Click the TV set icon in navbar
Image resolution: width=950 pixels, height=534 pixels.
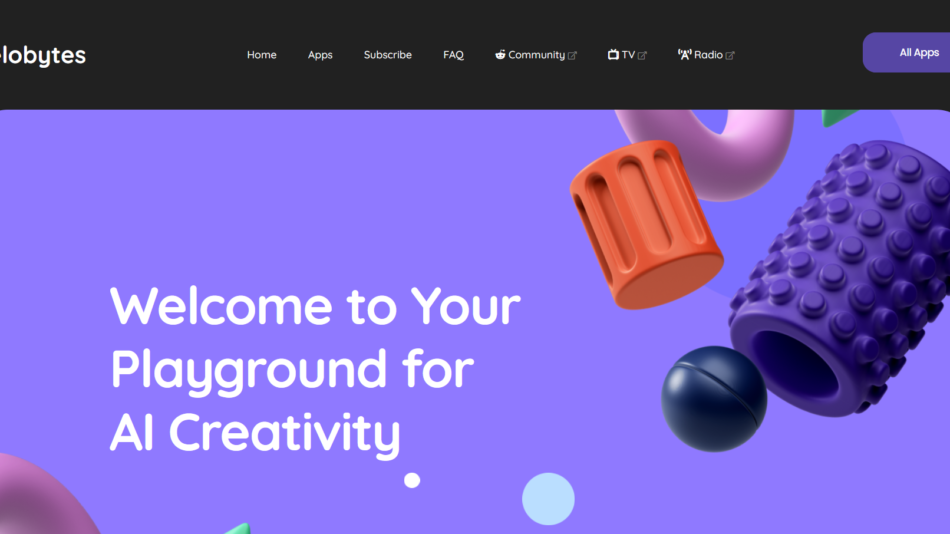click(x=613, y=55)
